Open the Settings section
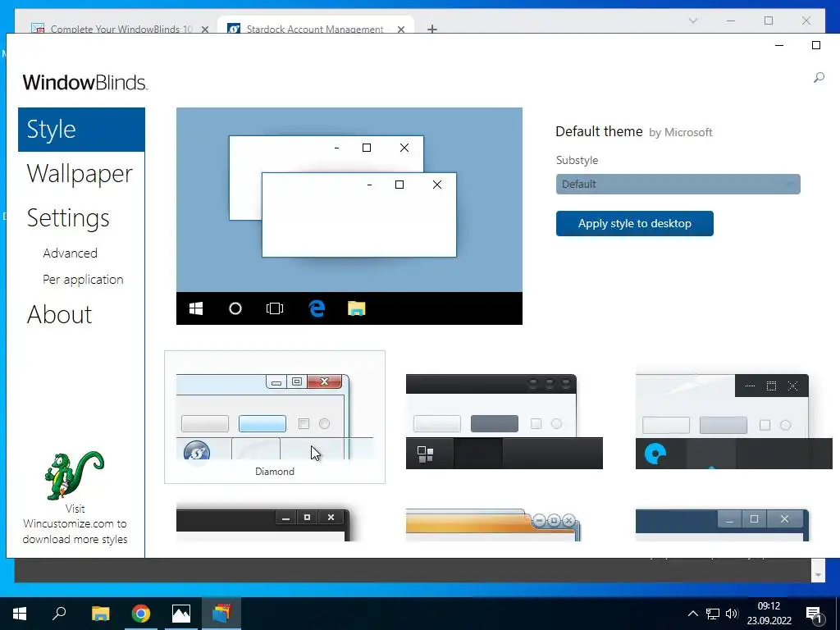This screenshot has width=840, height=630. point(68,218)
